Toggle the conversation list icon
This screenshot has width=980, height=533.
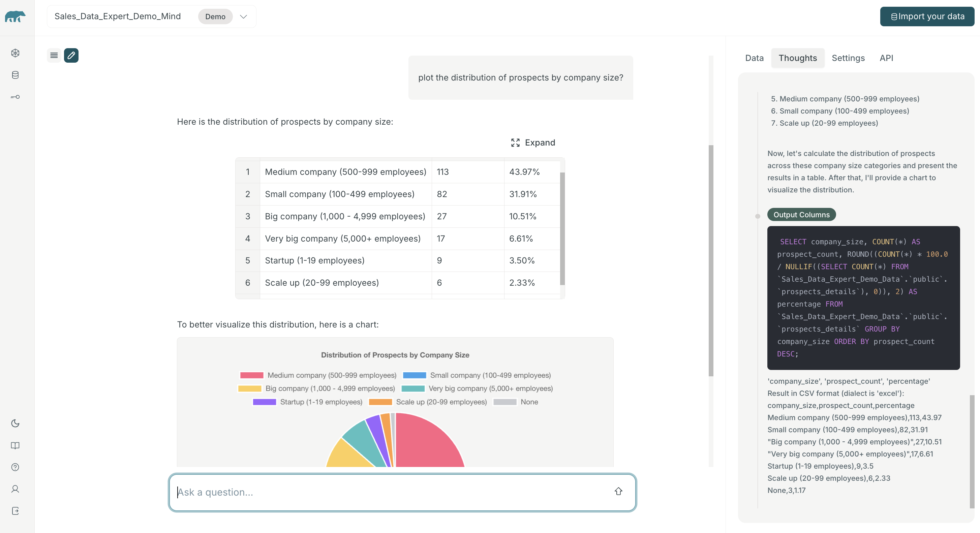coord(54,56)
